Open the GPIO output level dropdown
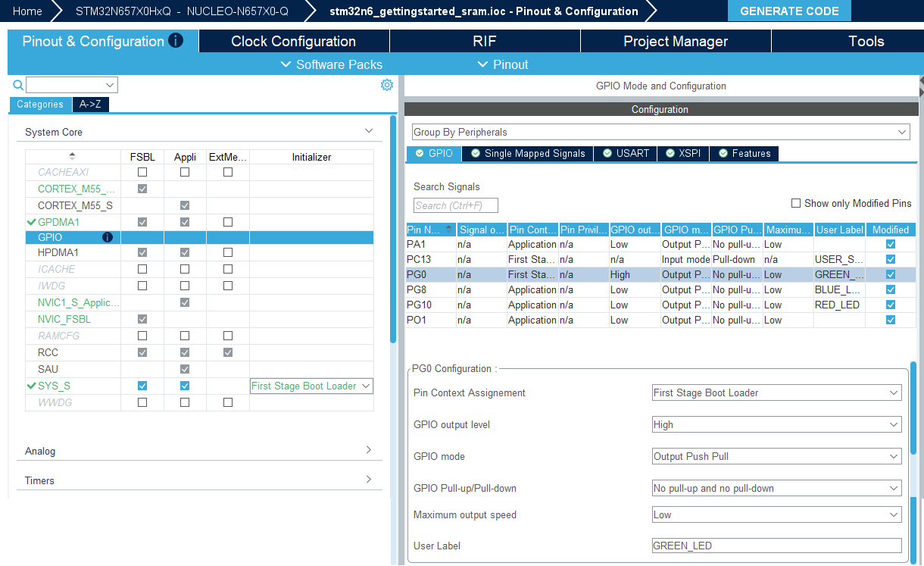The height and width of the screenshot is (566, 924). coord(777,424)
